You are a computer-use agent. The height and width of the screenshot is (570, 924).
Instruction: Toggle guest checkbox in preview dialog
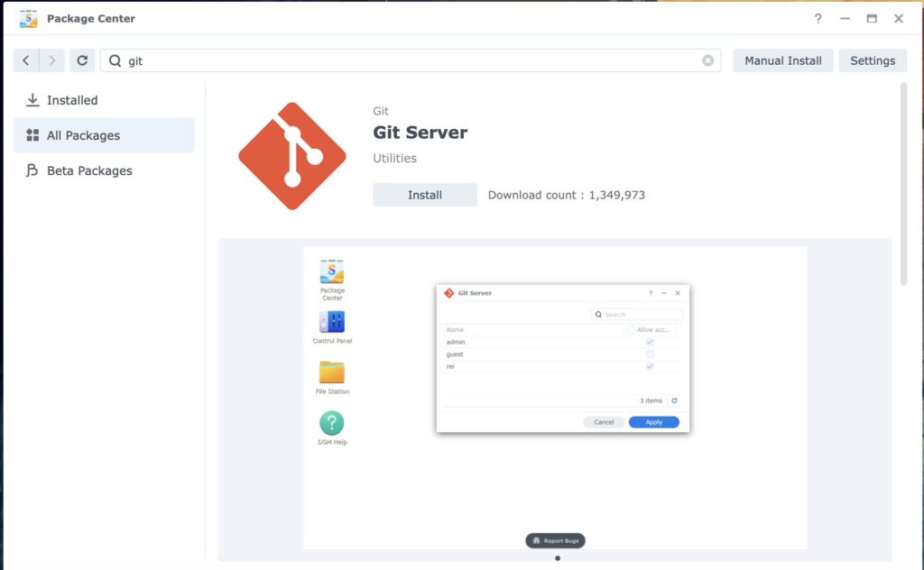point(650,354)
